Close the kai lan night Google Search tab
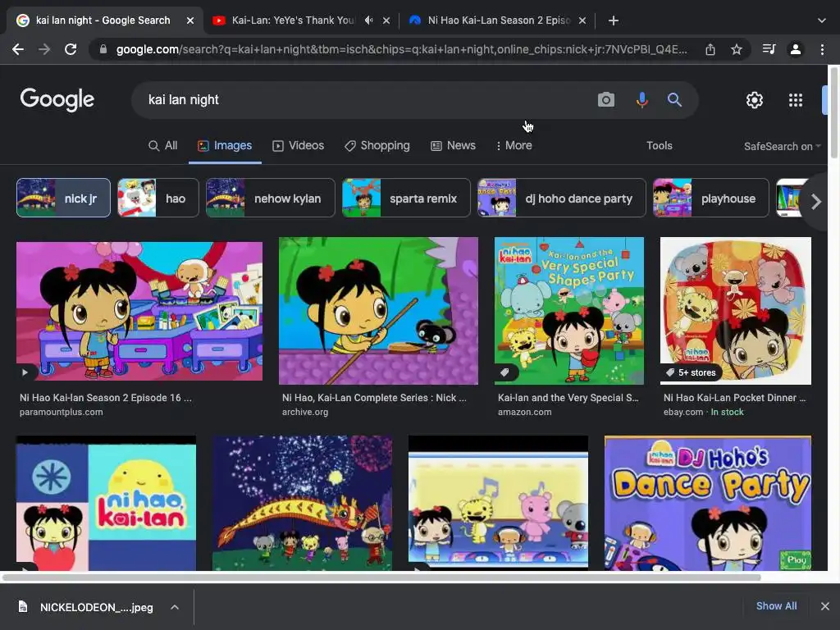This screenshot has width=840, height=630. click(x=190, y=21)
